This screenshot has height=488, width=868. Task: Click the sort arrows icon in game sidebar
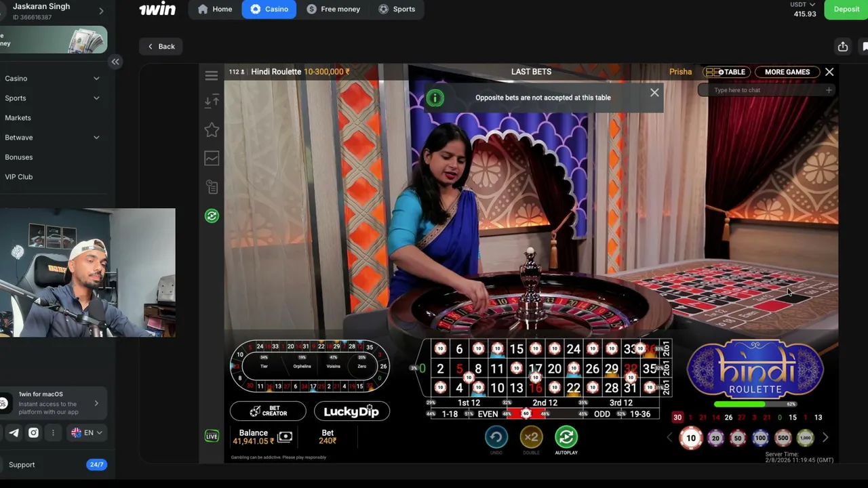click(212, 102)
